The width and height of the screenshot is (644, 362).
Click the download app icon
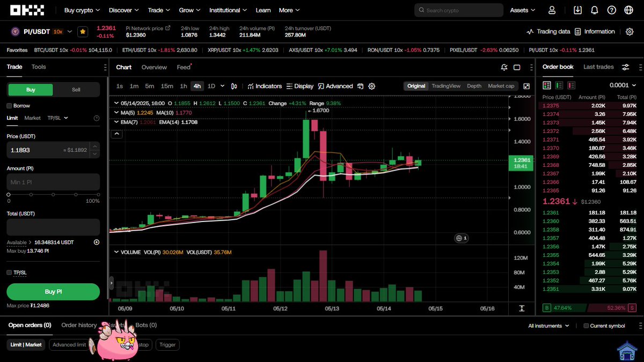(x=577, y=10)
